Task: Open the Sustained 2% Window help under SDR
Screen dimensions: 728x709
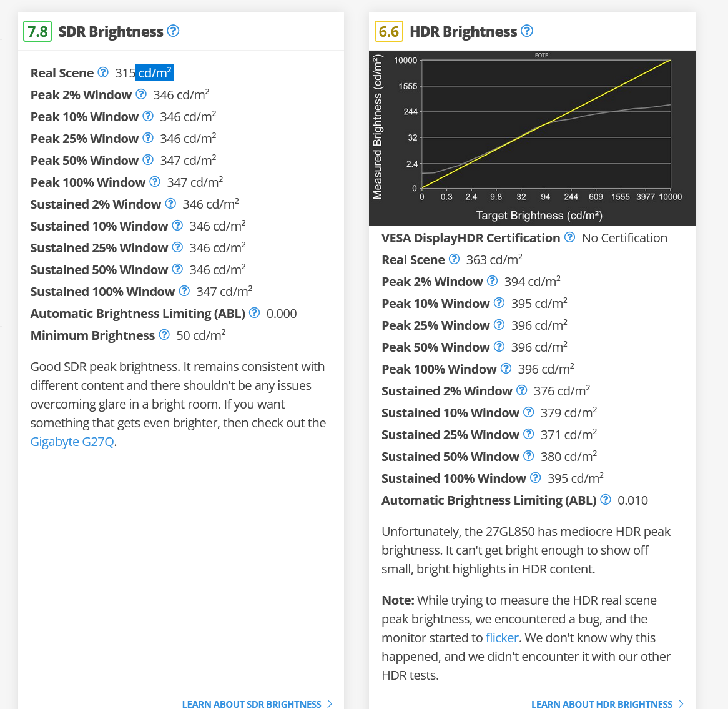Action: coord(170,204)
